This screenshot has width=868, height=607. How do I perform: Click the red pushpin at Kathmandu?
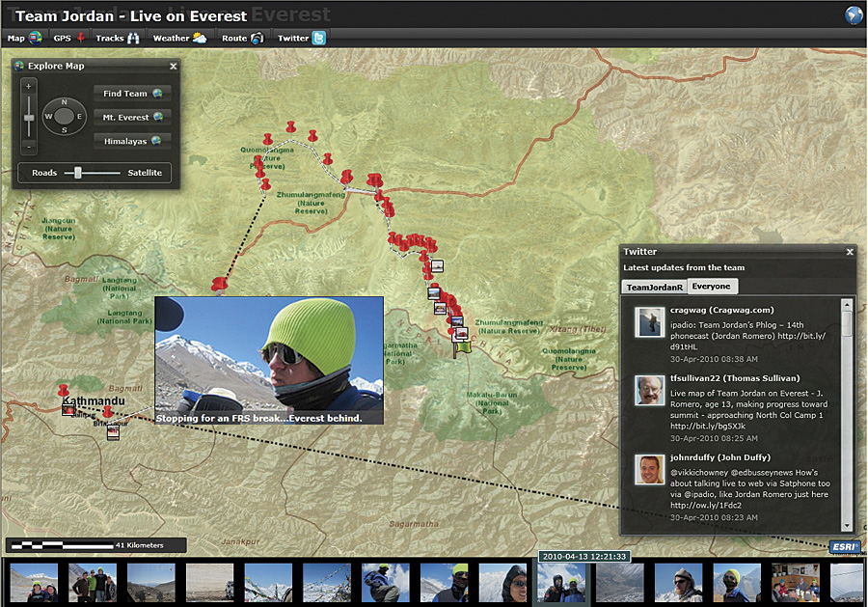64,390
